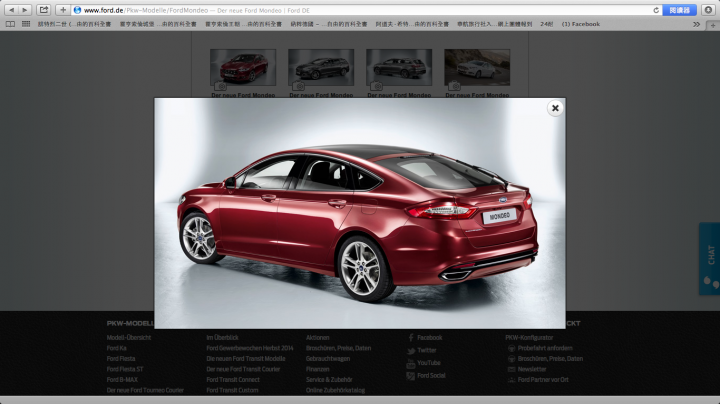
Task: Open the Ford Transit Connect link
Action: tap(233, 380)
